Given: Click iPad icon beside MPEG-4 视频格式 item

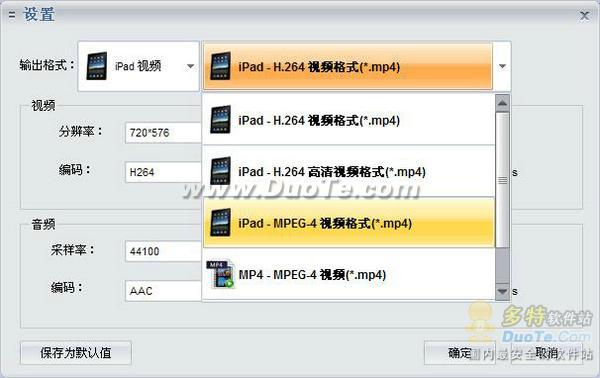Looking at the screenshot, I should pyautogui.click(x=220, y=223).
